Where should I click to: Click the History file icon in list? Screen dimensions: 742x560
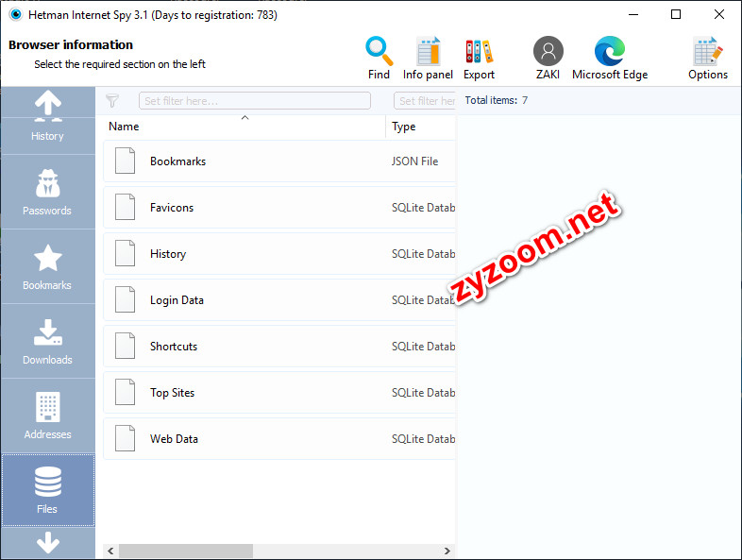125,253
